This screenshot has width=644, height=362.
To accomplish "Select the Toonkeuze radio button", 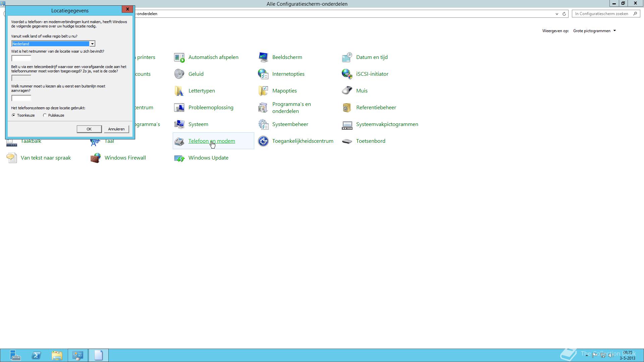I will point(13,115).
